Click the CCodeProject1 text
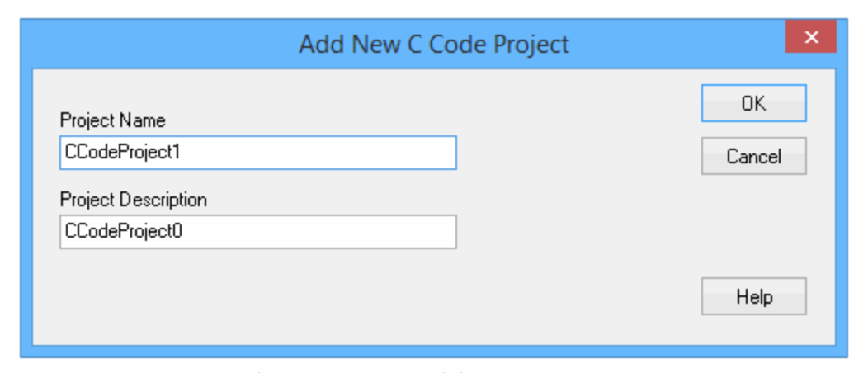The height and width of the screenshot is (373, 868). pyautogui.click(x=128, y=153)
